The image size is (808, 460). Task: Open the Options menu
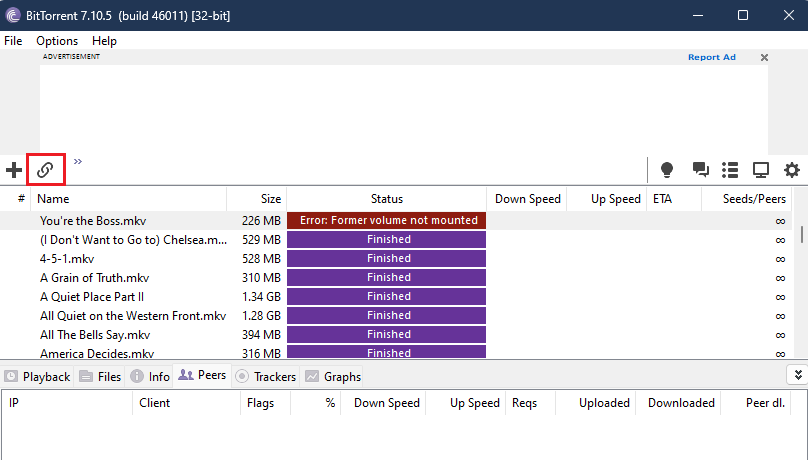(57, 41)
